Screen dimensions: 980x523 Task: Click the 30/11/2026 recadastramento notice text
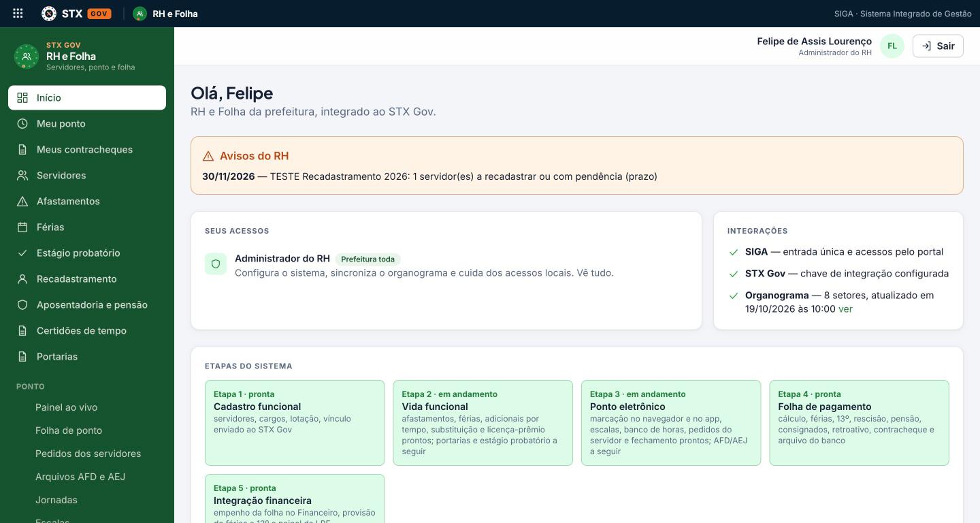tap(429, 176)
